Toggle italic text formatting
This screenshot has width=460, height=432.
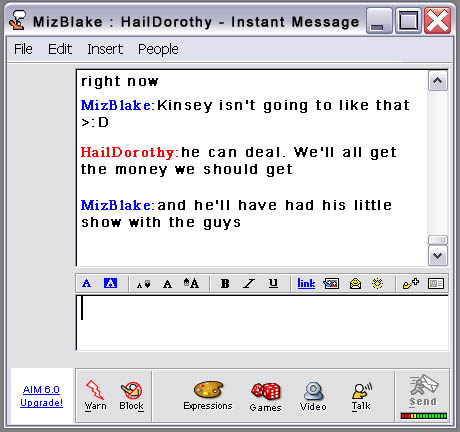[x=249, y=284]
